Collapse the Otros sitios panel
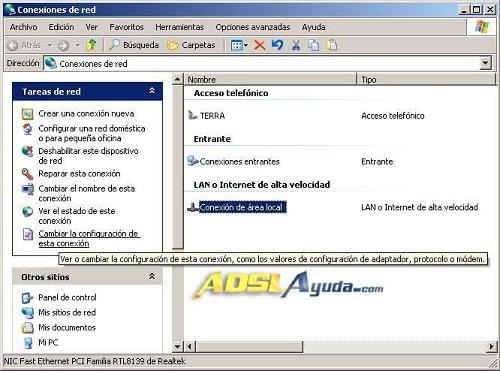This screenshot has width=500, height=371. 152,276
